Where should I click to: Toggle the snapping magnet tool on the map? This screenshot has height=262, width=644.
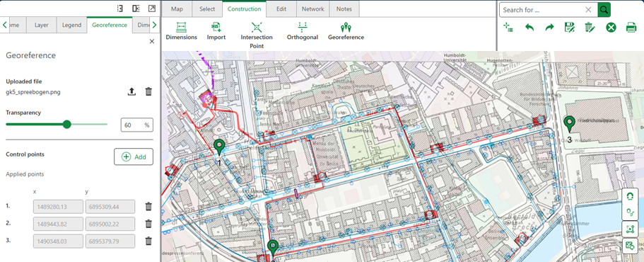tap(630, 197)
